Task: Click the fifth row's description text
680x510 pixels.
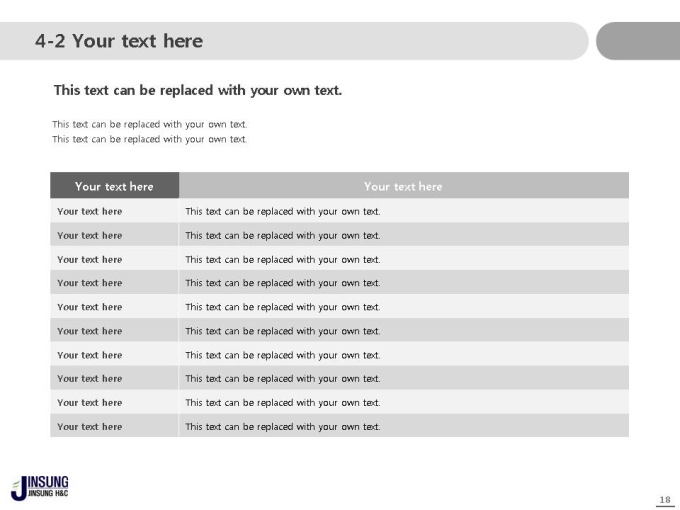Action: pos(283,307)
